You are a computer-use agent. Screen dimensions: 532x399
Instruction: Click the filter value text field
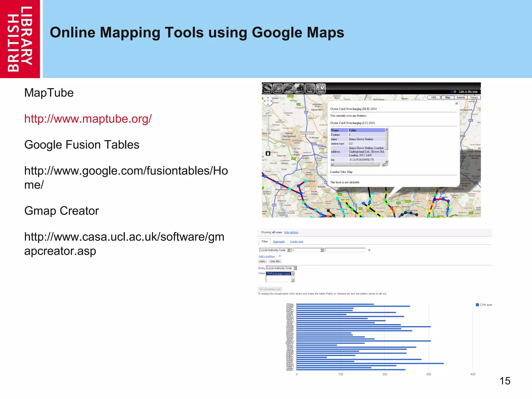[x=345, y=250]
